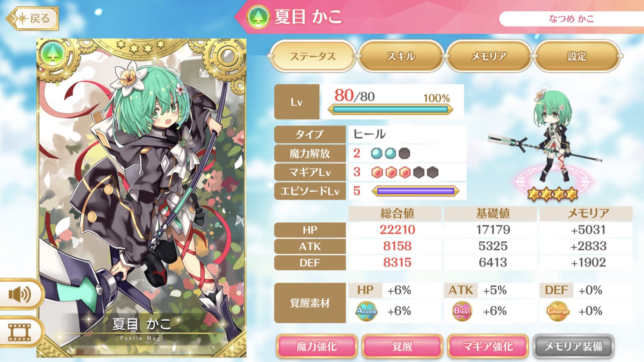644x362 pixels.
Task: Tap the 夏目 かこ character card illustration
Action: (x=141, y=198)
